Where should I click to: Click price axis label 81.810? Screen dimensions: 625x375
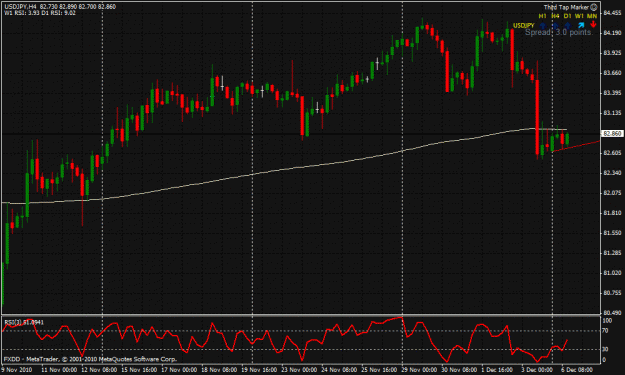click(612, 213)
